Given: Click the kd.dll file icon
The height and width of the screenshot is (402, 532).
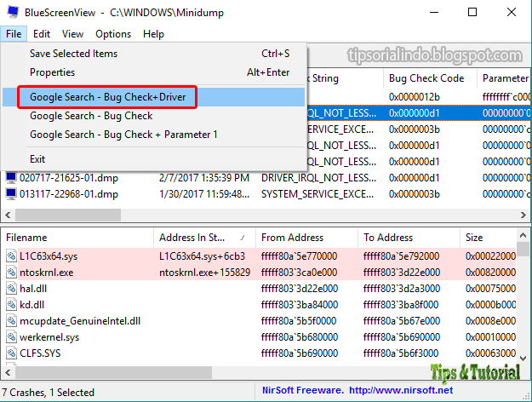Looking at the screenshot, I should (11, 305).
